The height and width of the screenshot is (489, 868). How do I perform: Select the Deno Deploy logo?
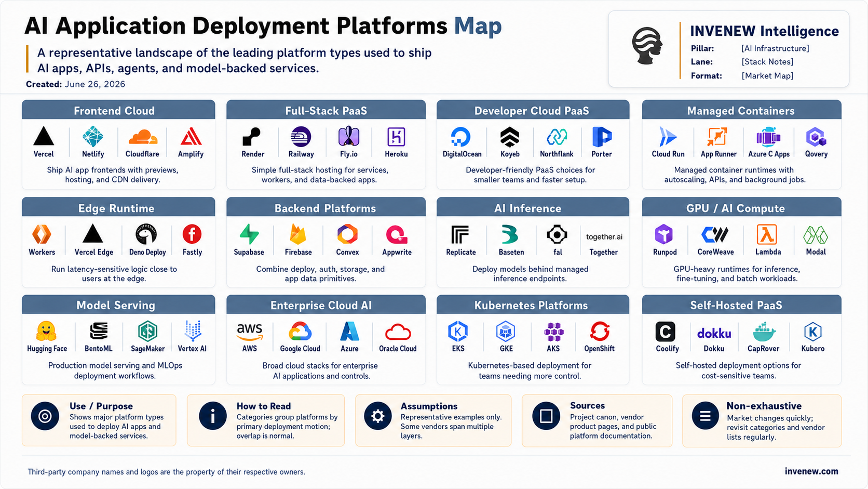pyautogui.click(x=146, y=234)
